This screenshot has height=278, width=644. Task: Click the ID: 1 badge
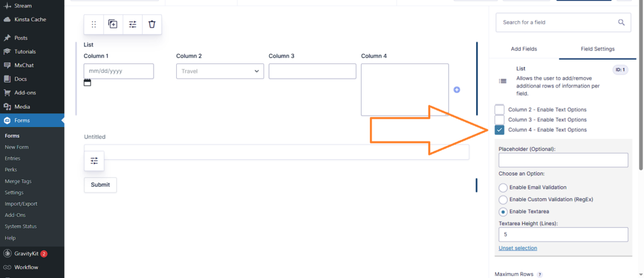pos(620,70)
